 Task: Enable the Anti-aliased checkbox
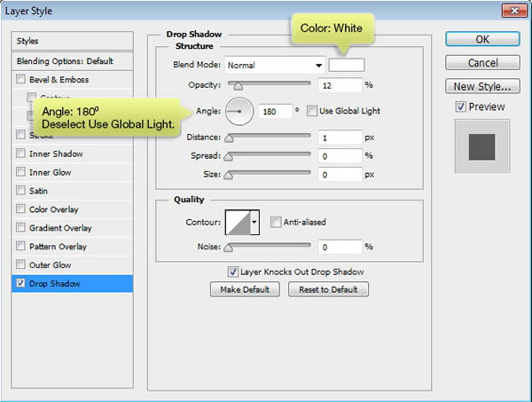coord(276,222)
